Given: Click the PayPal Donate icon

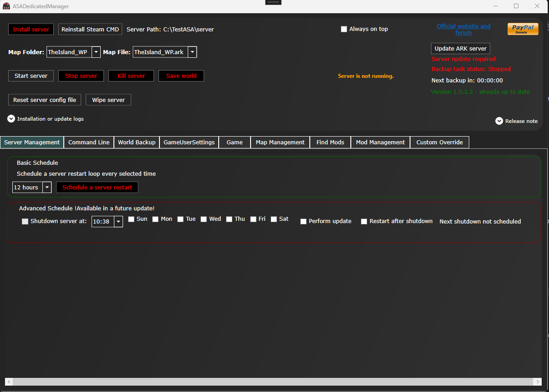Looking at the screenshot, I should (523, 29).
